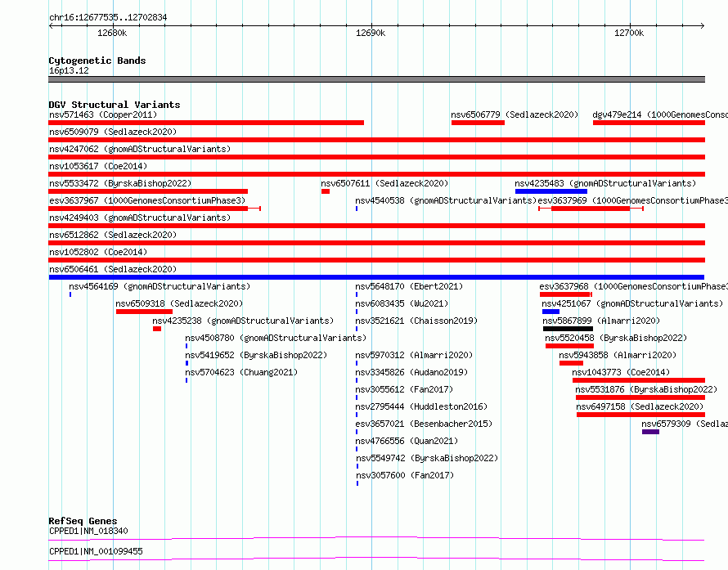The image size is (728, 570).
Task: Click the long blue nsv6506461 variant bar
Action: coord(376,277)
